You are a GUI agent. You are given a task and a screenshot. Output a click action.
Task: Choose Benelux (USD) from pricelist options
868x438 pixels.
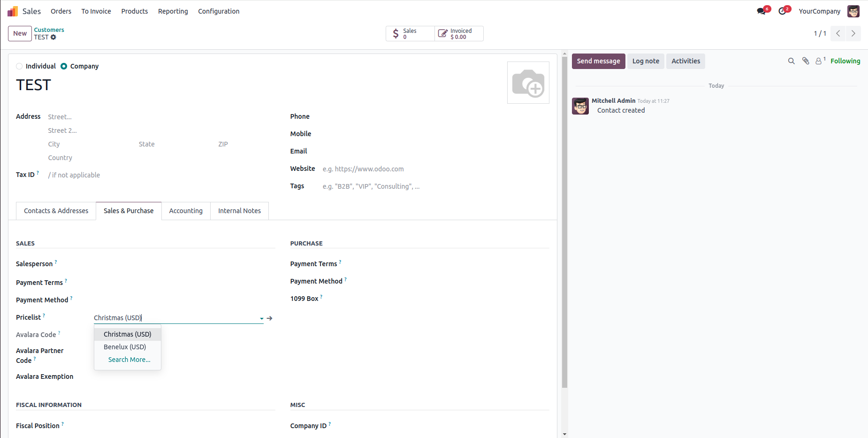(x=125, y=347)
